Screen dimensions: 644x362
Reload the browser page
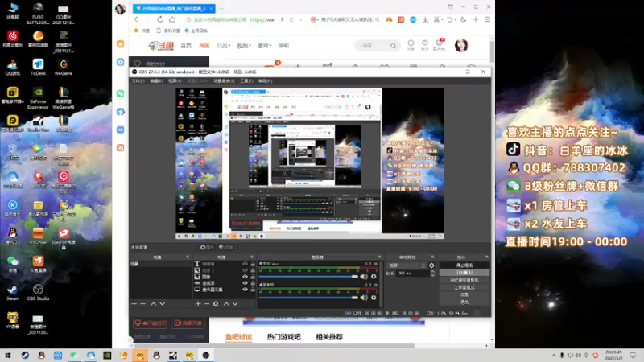coord(159,19)
